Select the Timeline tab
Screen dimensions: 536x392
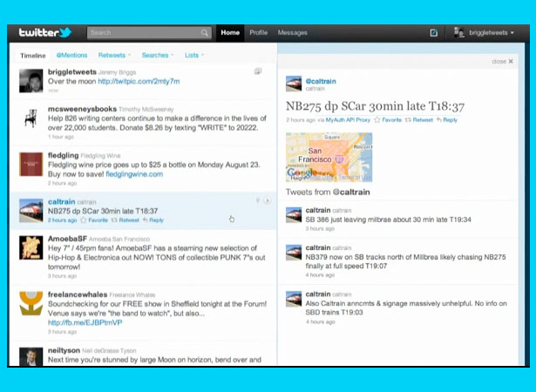pyautogui.click(x=33, y=56)
